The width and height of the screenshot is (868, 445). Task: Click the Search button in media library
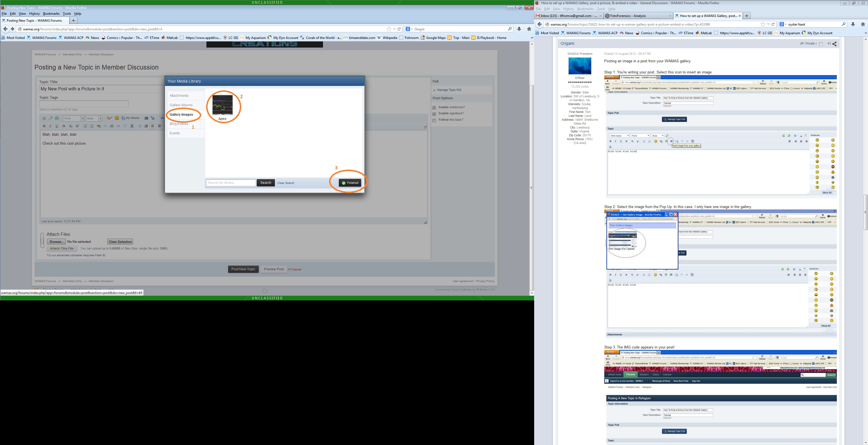click(x=266, y=183)
